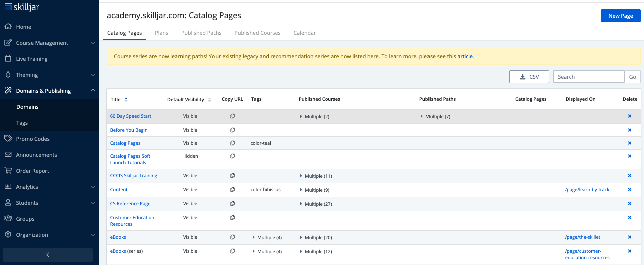Expand the Theming menu chevron
The height and width of the screenshot is (265, 644).
tap(93, 75)
